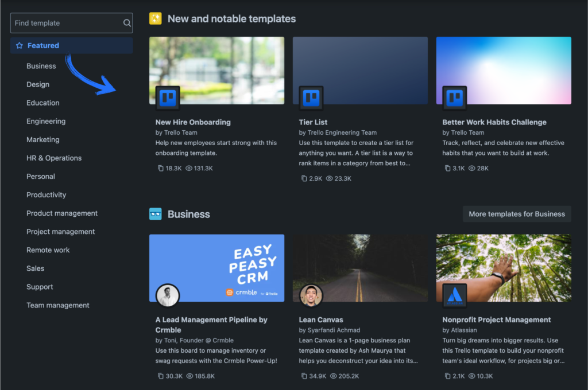Open the Lean Canvas title link
The height and width of the screenshot is (390, 588).
(321, 319)
